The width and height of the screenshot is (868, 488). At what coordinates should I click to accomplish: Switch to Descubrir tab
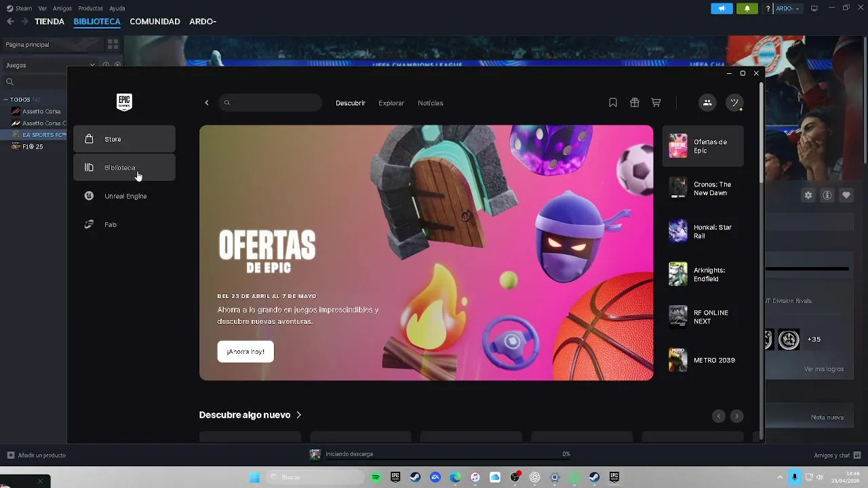click(x=351, y=103)
